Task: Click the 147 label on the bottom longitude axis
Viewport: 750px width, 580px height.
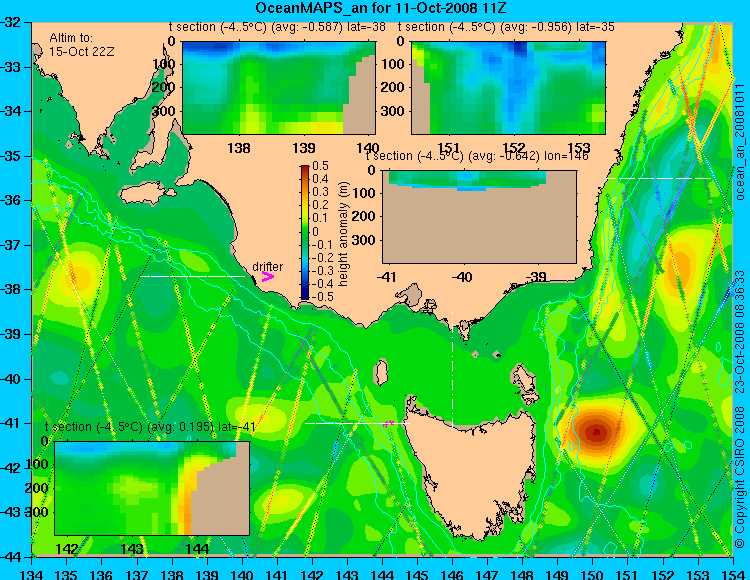Action: 487,574
